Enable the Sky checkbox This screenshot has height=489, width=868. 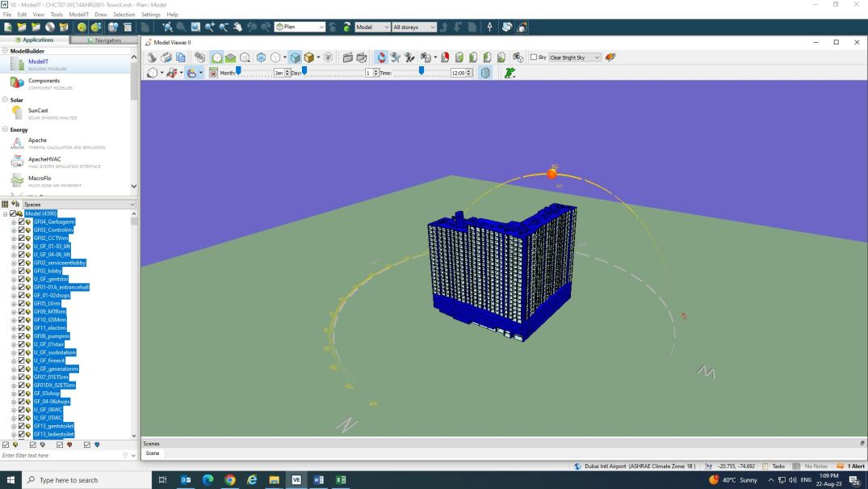pyautogui.click(x=534, y=57)
